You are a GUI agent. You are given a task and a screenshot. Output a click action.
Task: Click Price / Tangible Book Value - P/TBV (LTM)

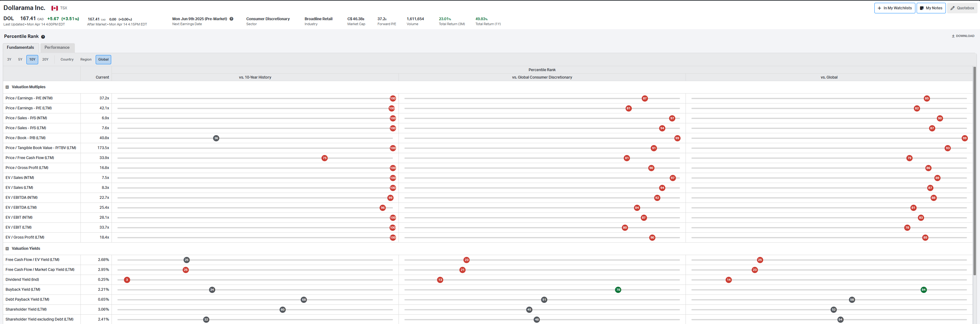(41, 148)
